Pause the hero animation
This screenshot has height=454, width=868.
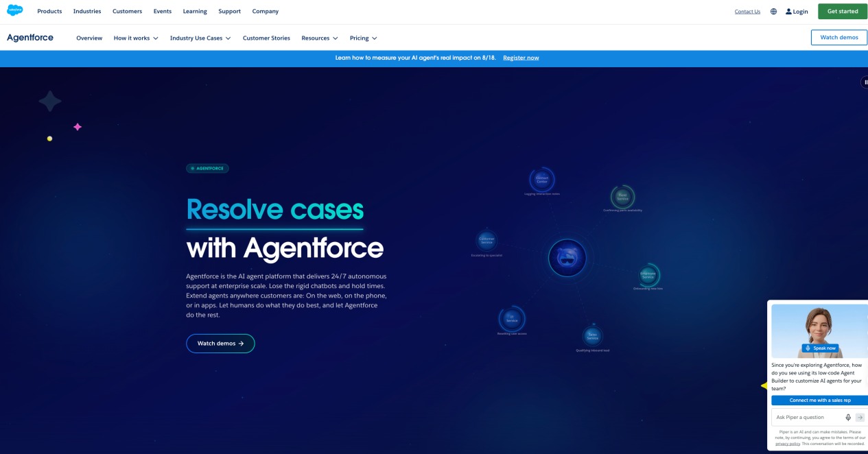pyautogui.click(x=865, y=82)
